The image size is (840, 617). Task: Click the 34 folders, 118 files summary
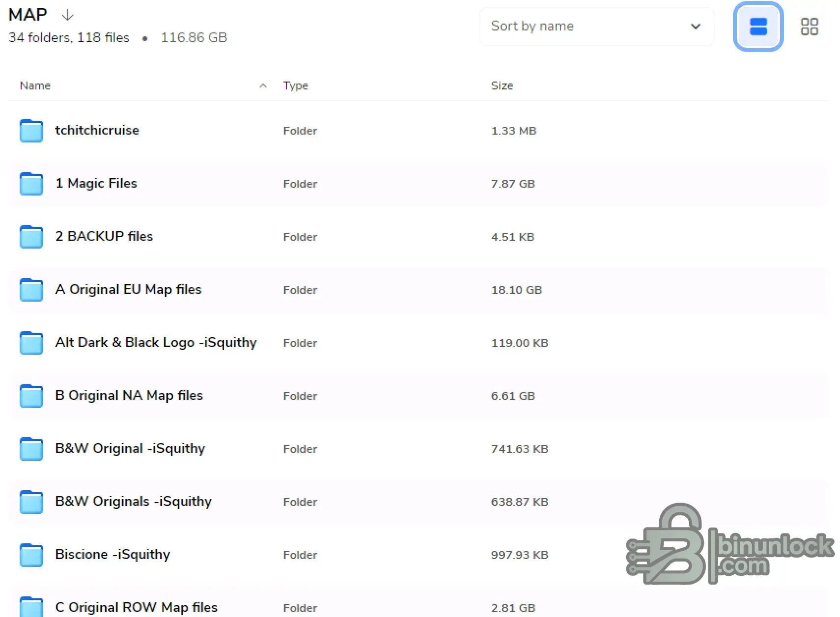point(68,37)
